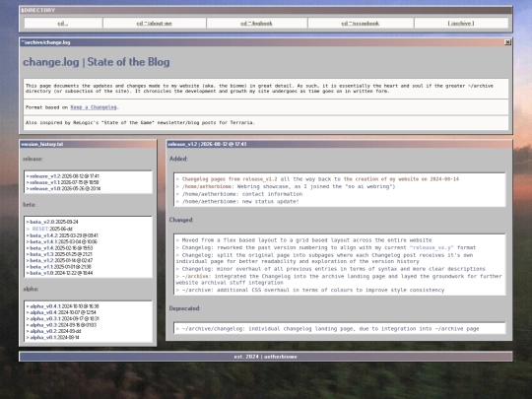Open the alpha_v0.3 2024-09-16 entry
The height and width of the screenshot is (399, 532).
62,325
